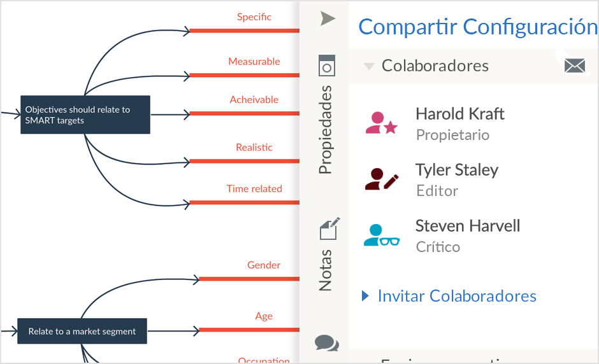The width and height of the screenshot is (599, 364).
Task: Click the Time related branch label
Action: tap(254, 188)
